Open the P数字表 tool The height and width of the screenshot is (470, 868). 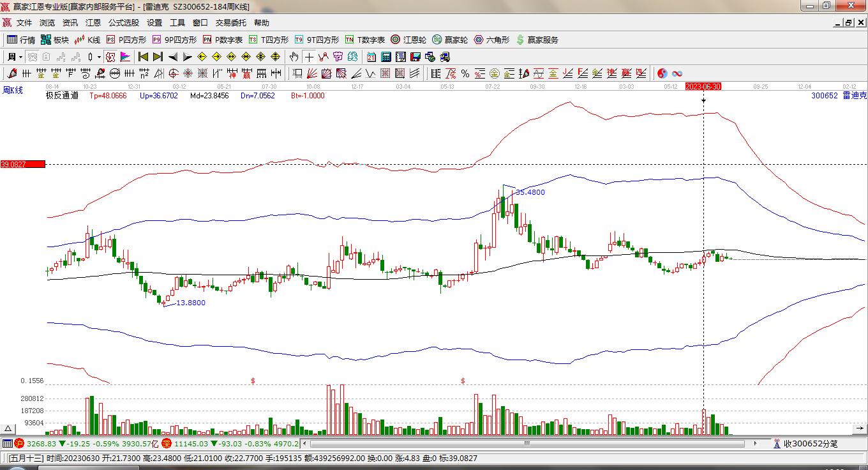223,40
